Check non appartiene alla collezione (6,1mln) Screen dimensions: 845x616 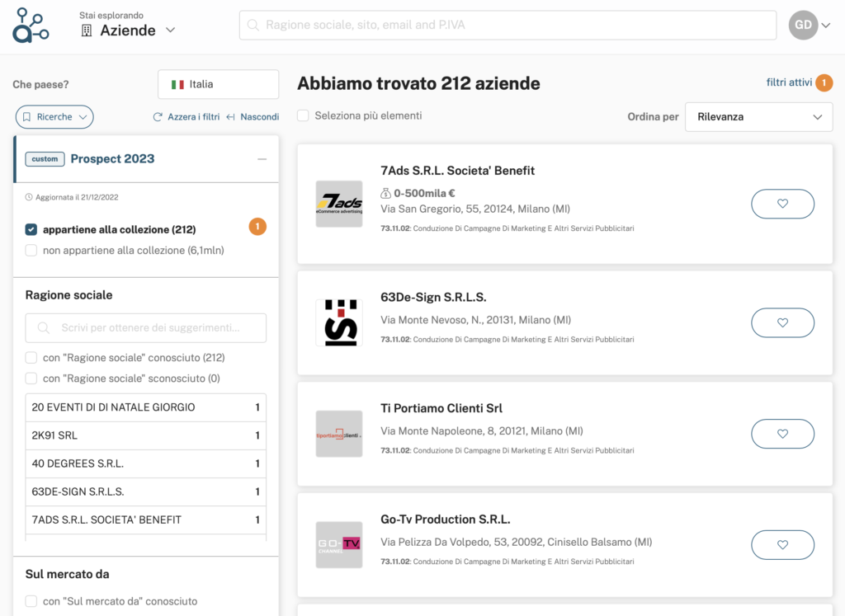[x=31, y=251]
